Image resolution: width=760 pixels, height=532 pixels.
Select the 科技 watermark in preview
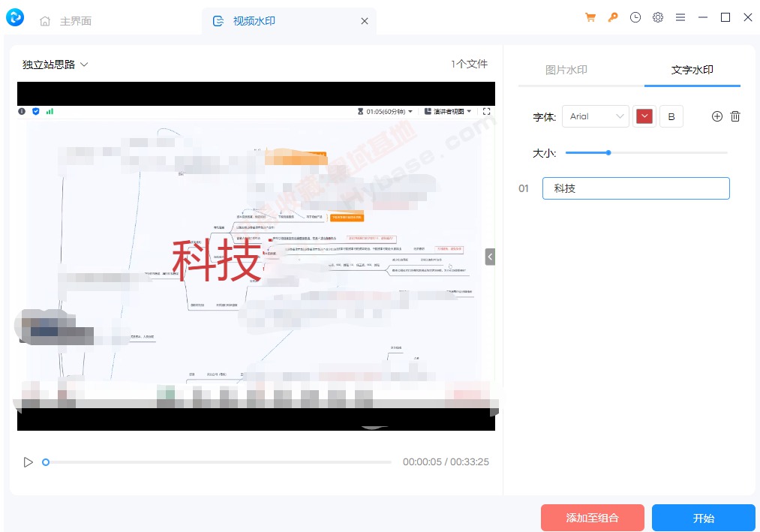coord(217,260)
